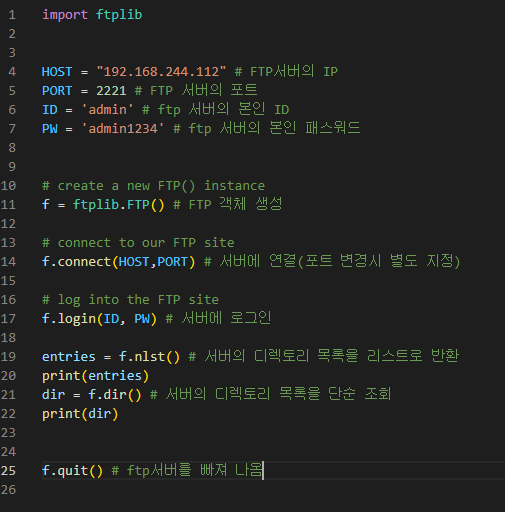505x512 pixels.
Task: Click line number 1 in the gutter
Action: click(x=12, y=15)
